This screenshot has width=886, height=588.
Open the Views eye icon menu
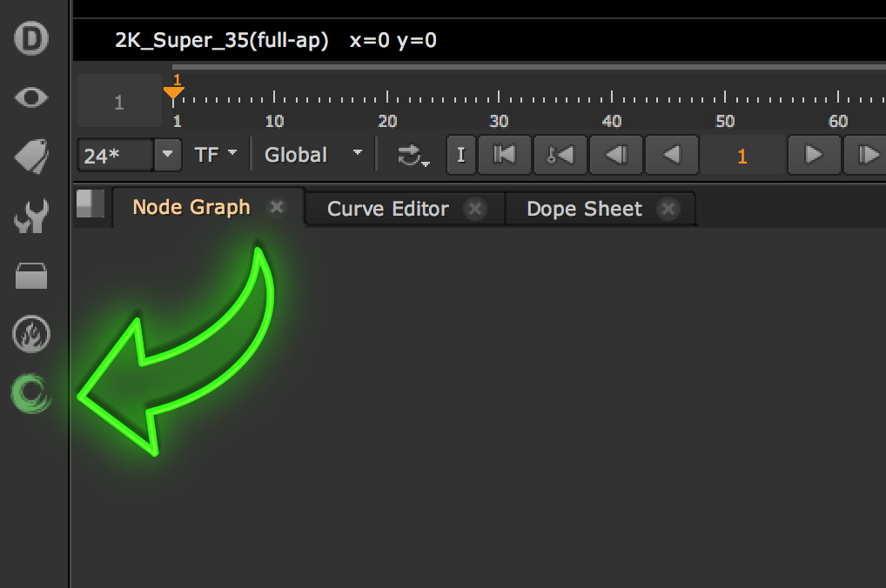pos(31,97)
